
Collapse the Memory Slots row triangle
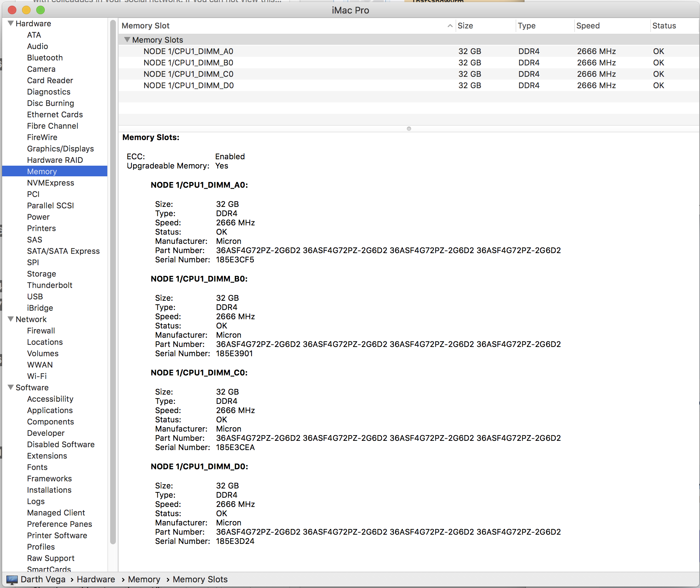127,40
